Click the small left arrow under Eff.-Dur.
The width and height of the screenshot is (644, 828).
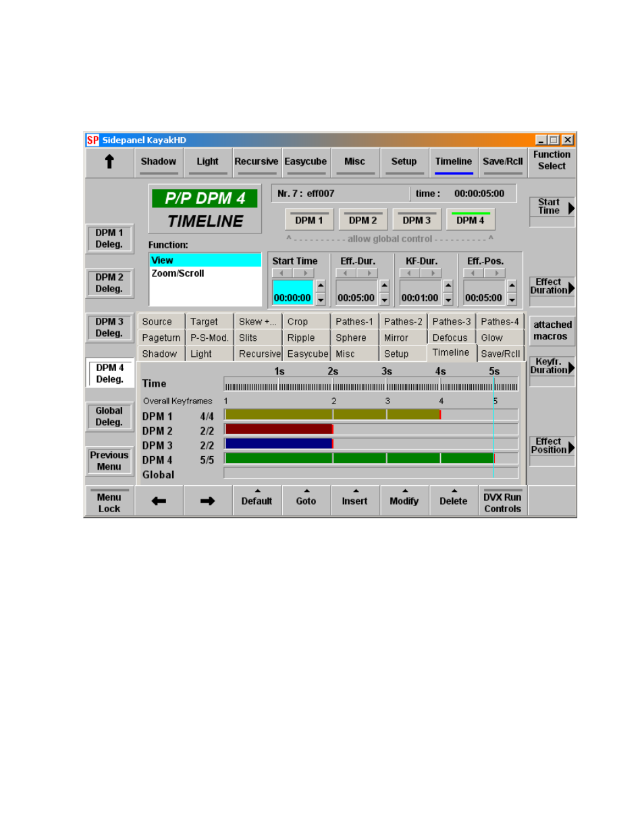coord(346,273)
